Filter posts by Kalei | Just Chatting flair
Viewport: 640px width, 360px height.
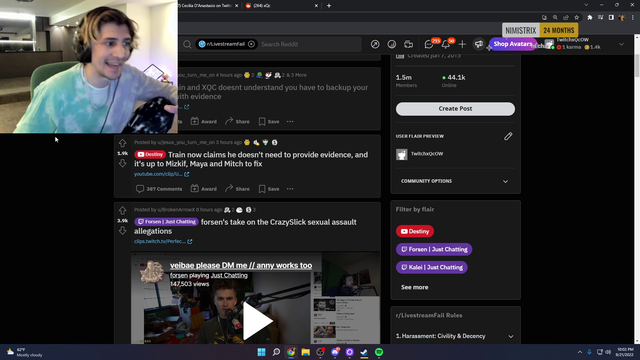[x=432, y=267]
